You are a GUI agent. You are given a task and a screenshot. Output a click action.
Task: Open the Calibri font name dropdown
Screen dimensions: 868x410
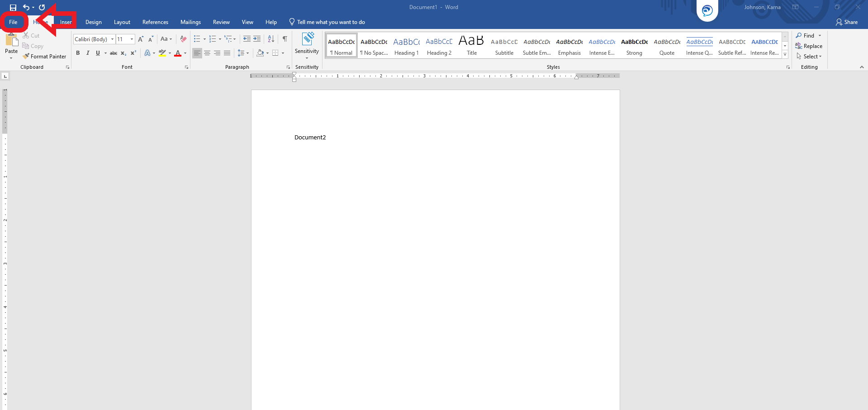click(112, 39)
